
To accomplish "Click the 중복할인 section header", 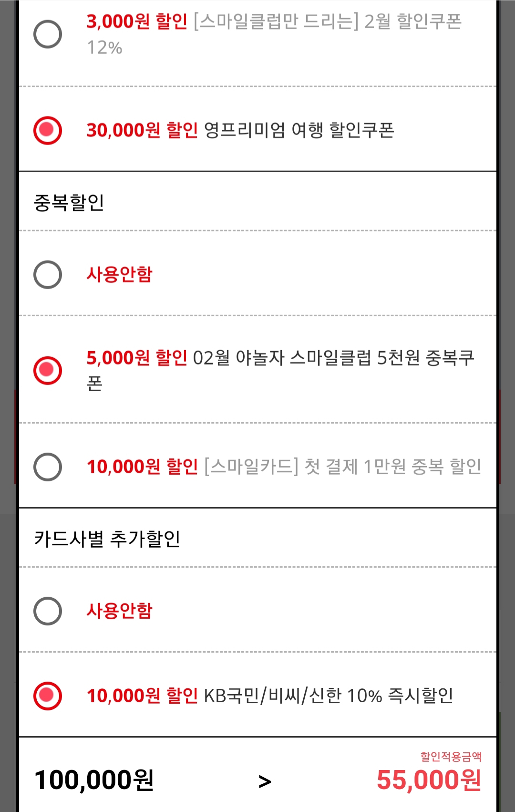I will pyautogui.click(x=69, y=202).
